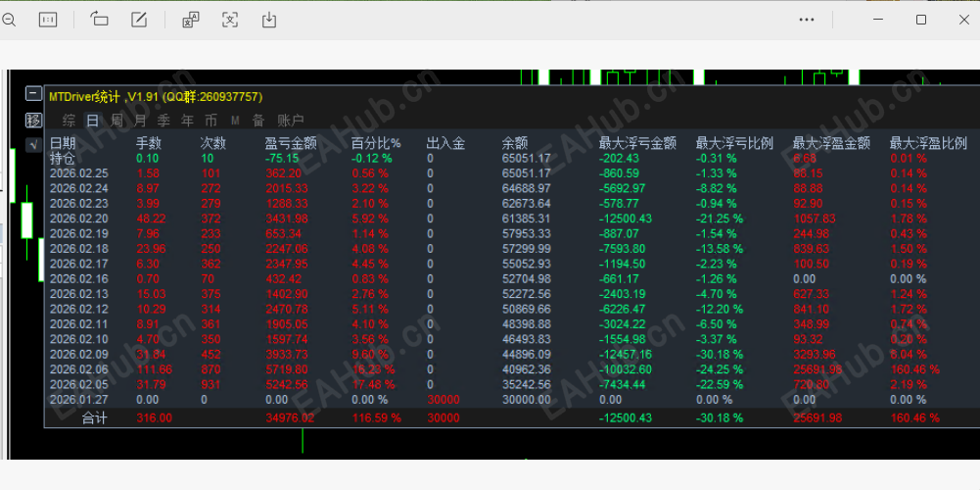This screenshot has width=980, height=490.
Task: Select the M tab
Action: tap(235, 121)
